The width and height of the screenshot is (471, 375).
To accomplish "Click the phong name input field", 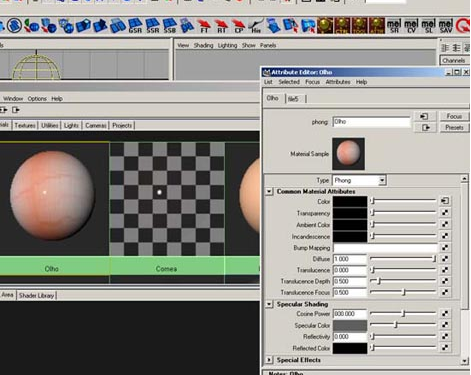I will coord(371,122).
